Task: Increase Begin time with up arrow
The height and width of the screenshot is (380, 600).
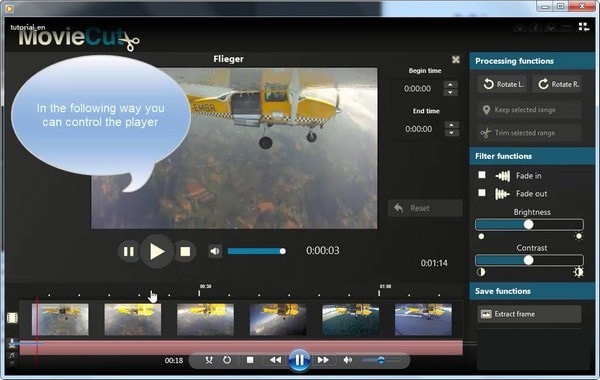Action: click(x=450, y=85)
